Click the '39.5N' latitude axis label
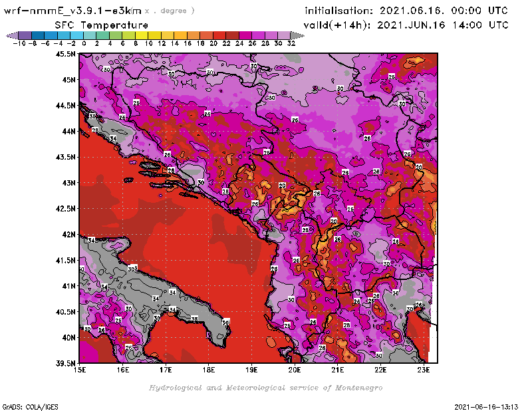Image resolution: width=532 pixels, height=411 pixels. 65,364
